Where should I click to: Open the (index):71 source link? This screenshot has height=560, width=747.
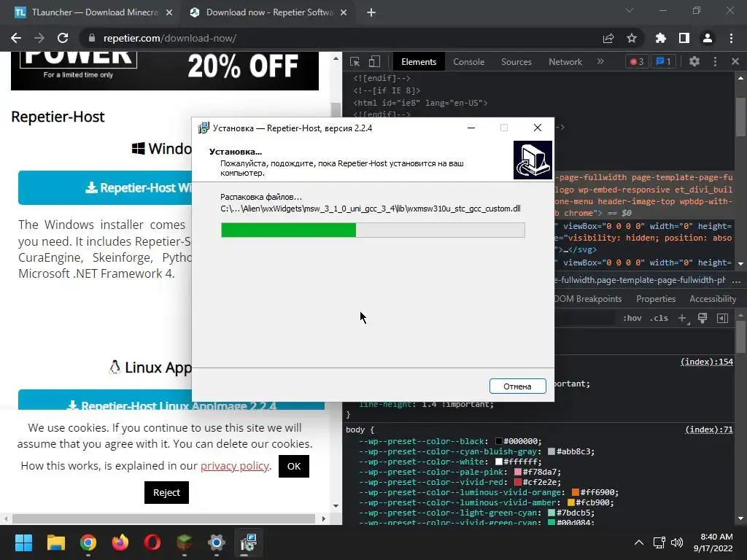[709, 429]
